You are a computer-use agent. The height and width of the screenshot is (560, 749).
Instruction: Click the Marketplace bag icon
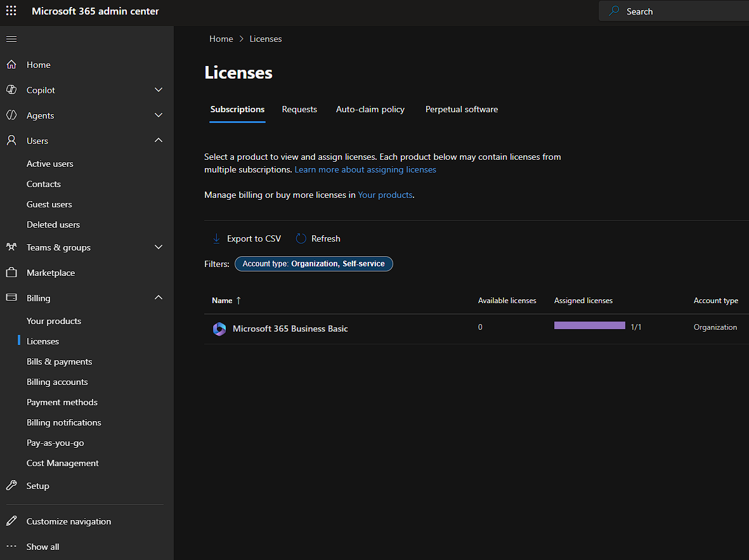tap(11, 272)
